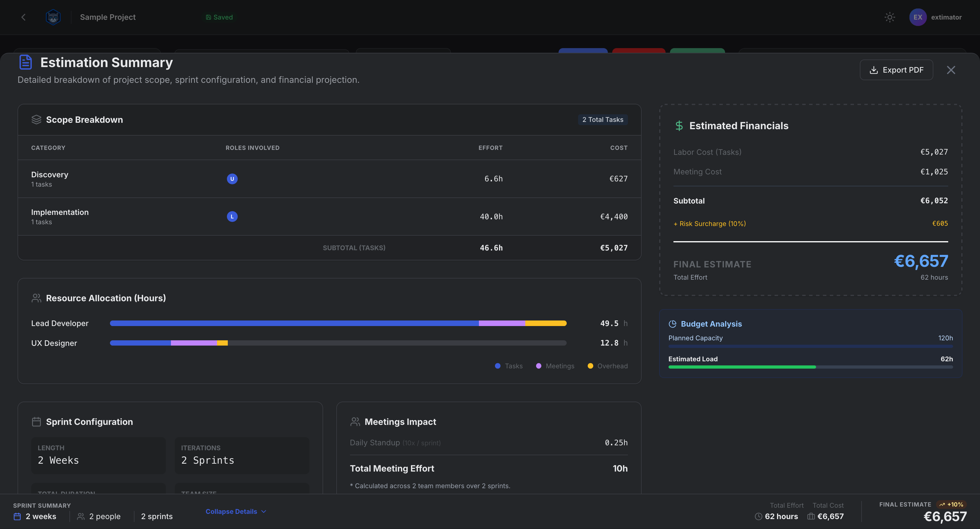
Task: Click the Planned Capacity progress bar
Action: (810, 346)
